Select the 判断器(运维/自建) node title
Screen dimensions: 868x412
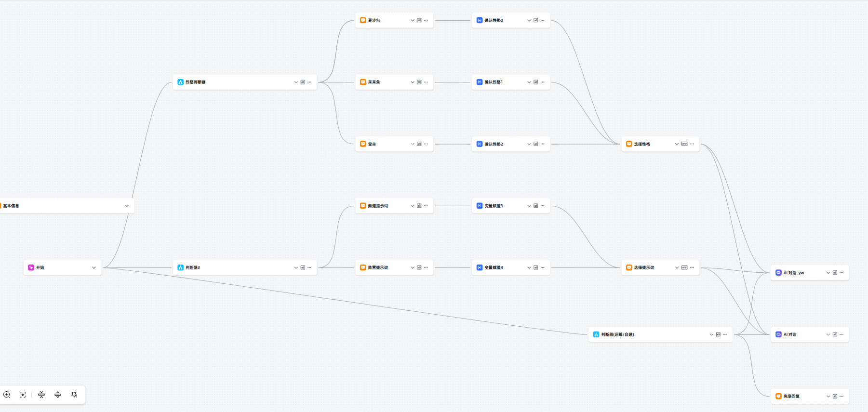[x=617, y=334]
